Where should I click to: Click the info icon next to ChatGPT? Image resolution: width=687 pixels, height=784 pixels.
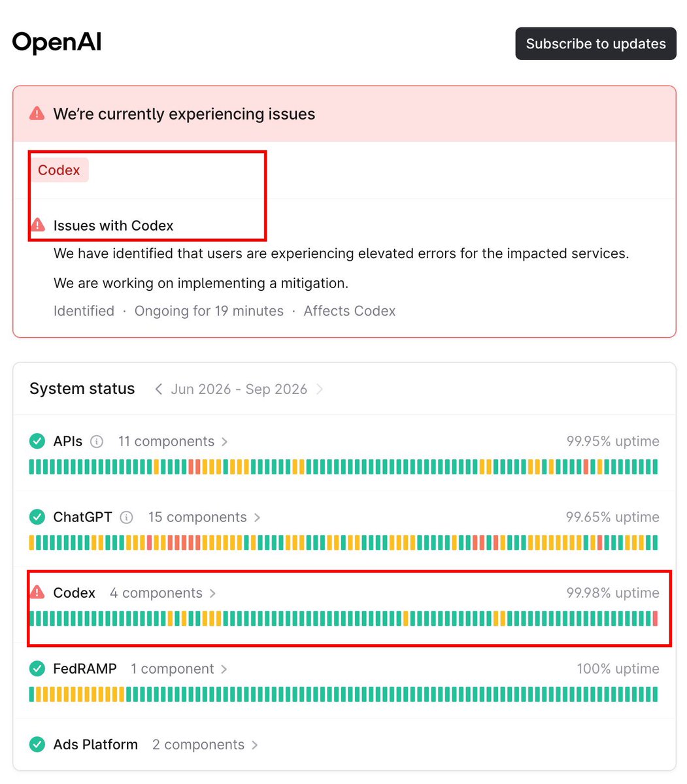(x=127, y=517)
